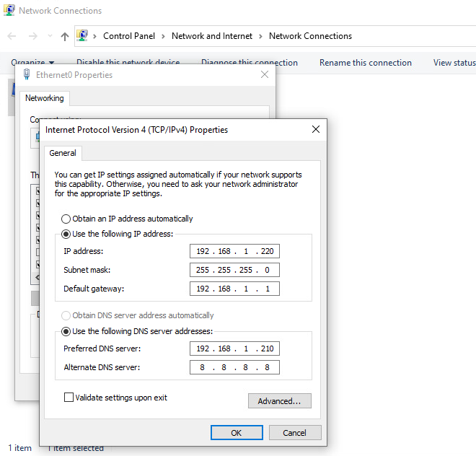
Task: Go forward with the right arrow button
Action: pyautogui.click(x=32, y=36)
